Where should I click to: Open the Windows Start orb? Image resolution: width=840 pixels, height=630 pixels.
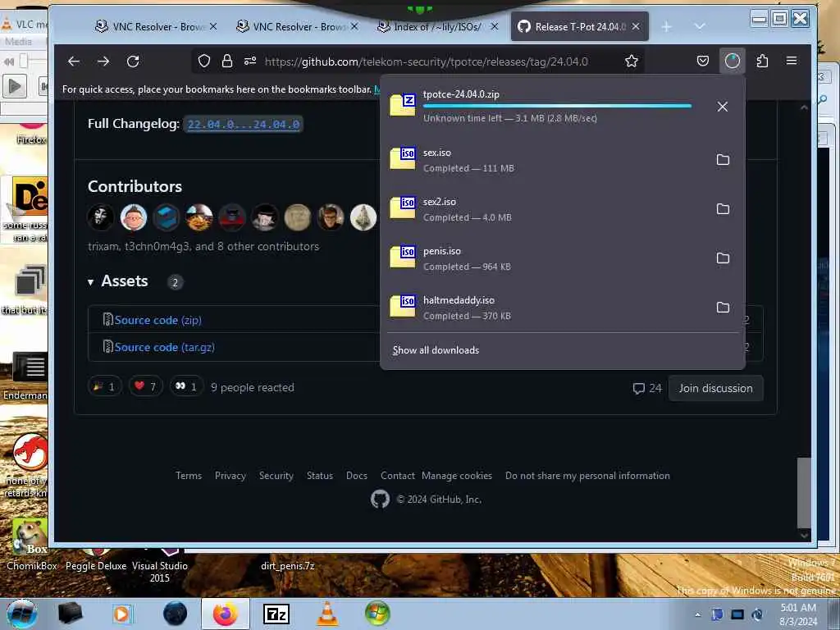[21, 614]
